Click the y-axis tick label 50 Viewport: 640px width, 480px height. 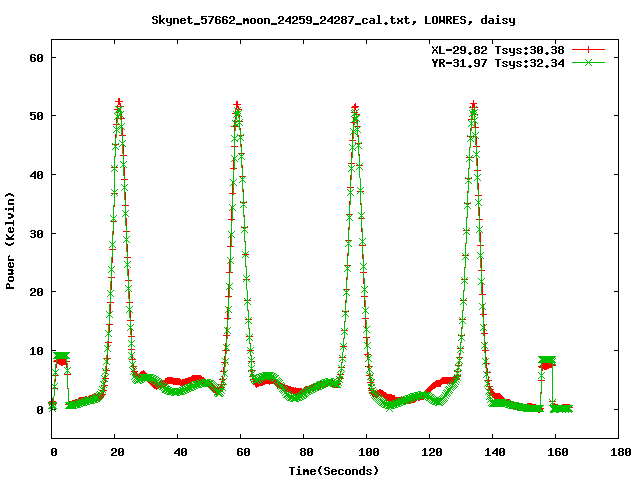tap(36, 116)
